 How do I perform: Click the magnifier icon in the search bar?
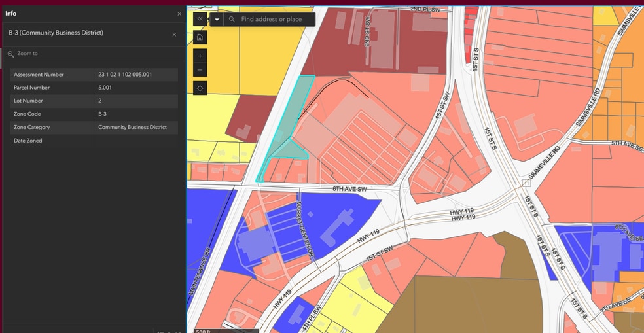point(232,20)
